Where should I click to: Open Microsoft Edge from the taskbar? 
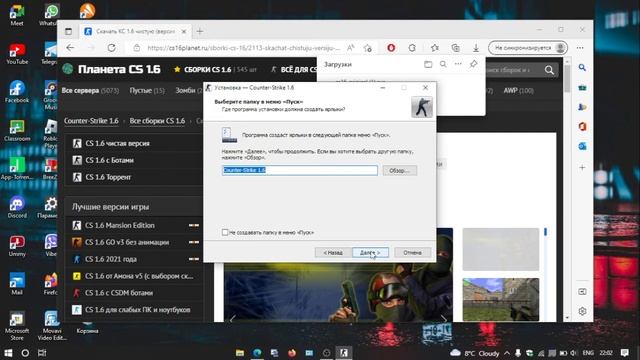click(x=257, y=353)
